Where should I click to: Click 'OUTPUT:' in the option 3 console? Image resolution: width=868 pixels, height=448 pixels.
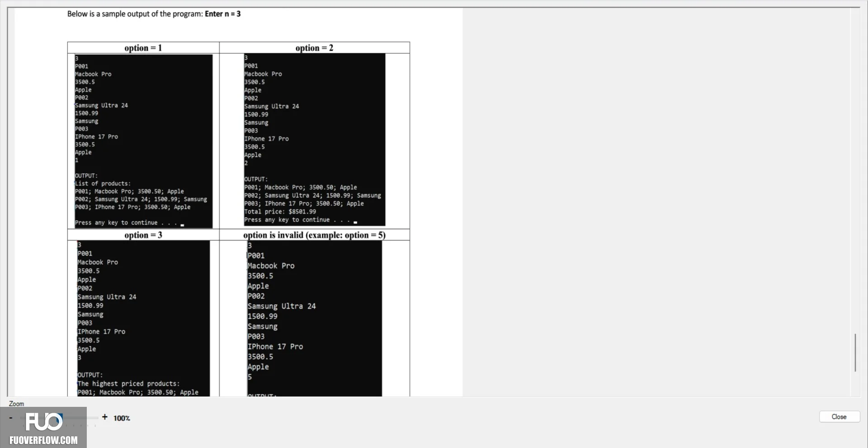pyautogui.click(x=90, y=375)
